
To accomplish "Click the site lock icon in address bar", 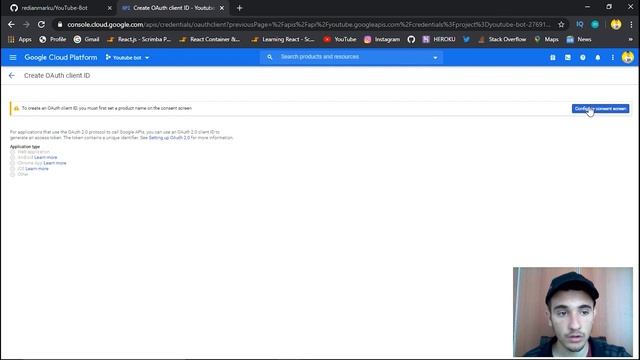I will click(60, 24).
